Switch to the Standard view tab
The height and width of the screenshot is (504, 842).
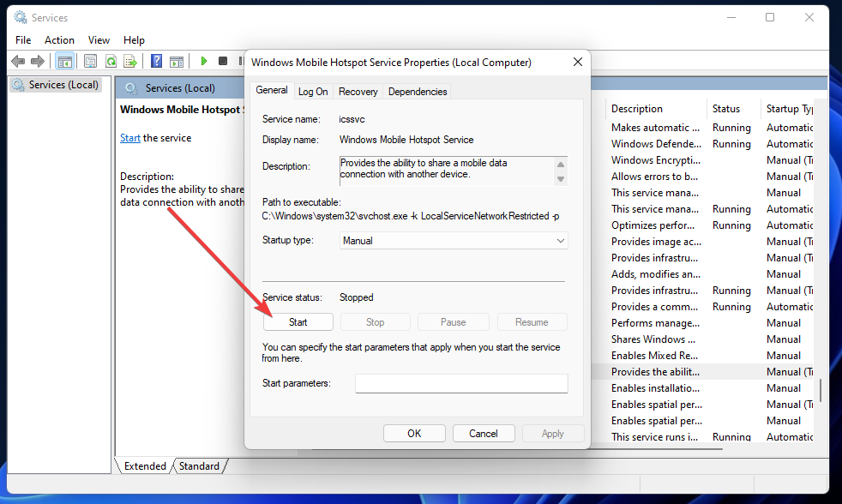pos(199,465)
